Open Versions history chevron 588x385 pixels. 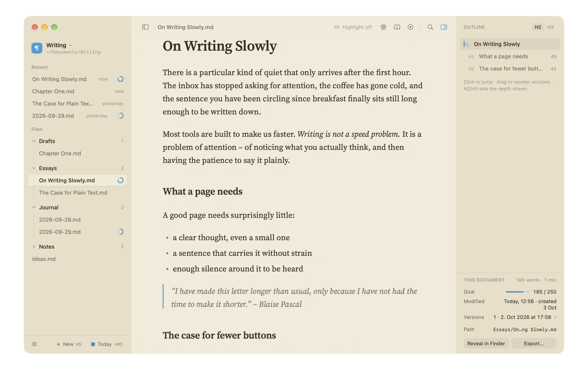(x=555, y=317)
